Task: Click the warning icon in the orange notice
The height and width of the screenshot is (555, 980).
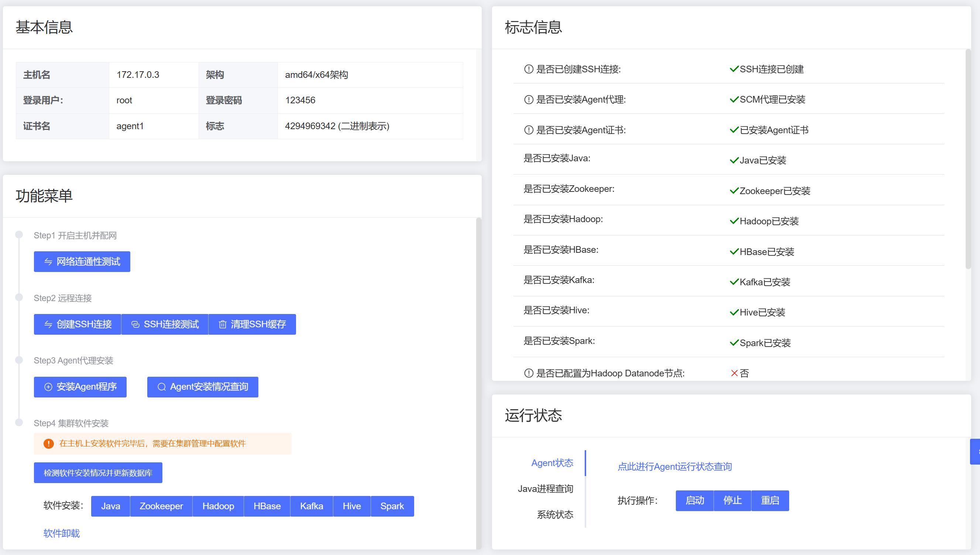Action: click(x=48, y=444)
